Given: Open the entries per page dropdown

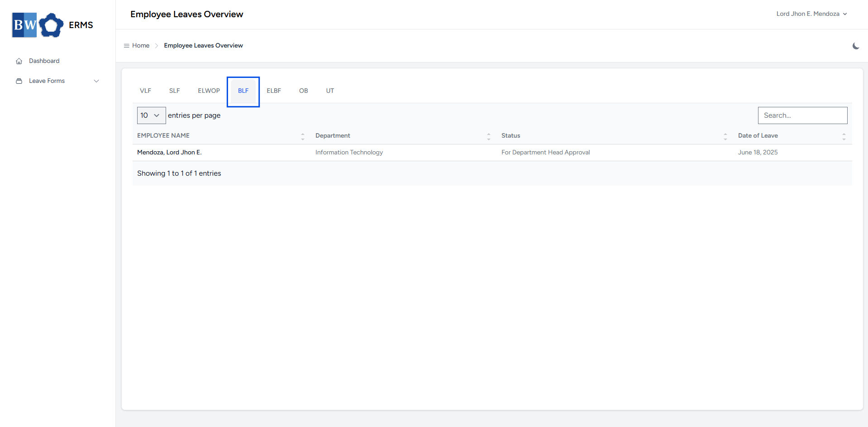Looking at the screenshot, I should coord(151,115).
